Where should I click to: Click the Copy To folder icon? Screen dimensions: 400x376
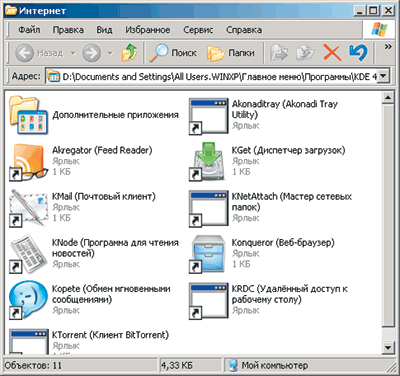(305, 53)
